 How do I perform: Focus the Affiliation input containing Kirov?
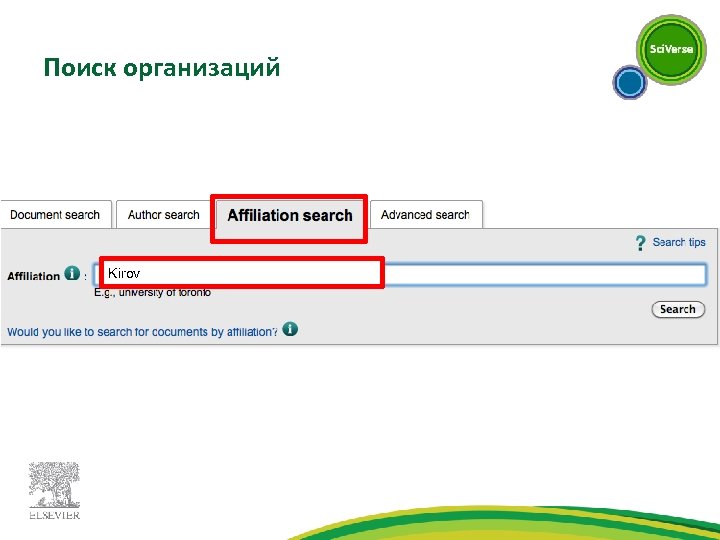400,275
